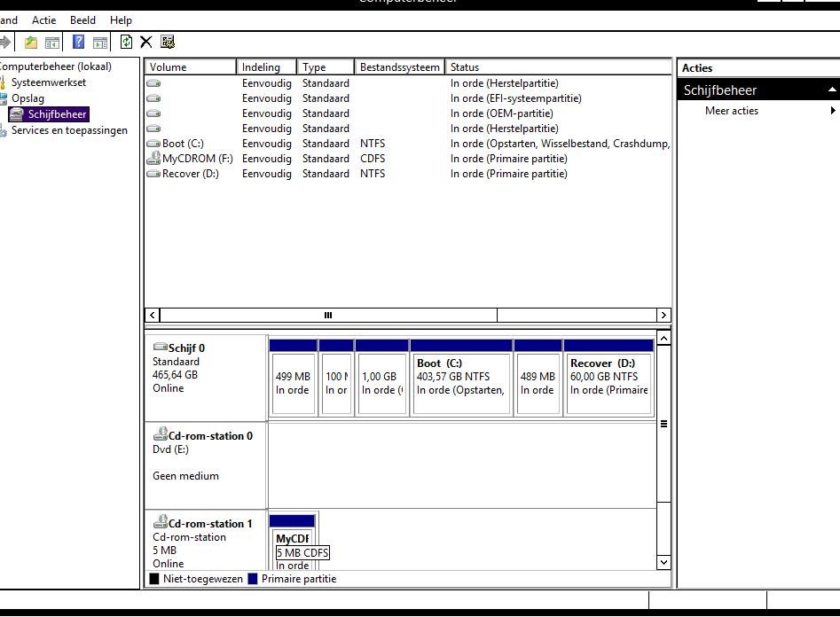Select Services en toepassingen tree node
Image resolution: width=840 pixels, height=617 pixels.
point(69,130)
